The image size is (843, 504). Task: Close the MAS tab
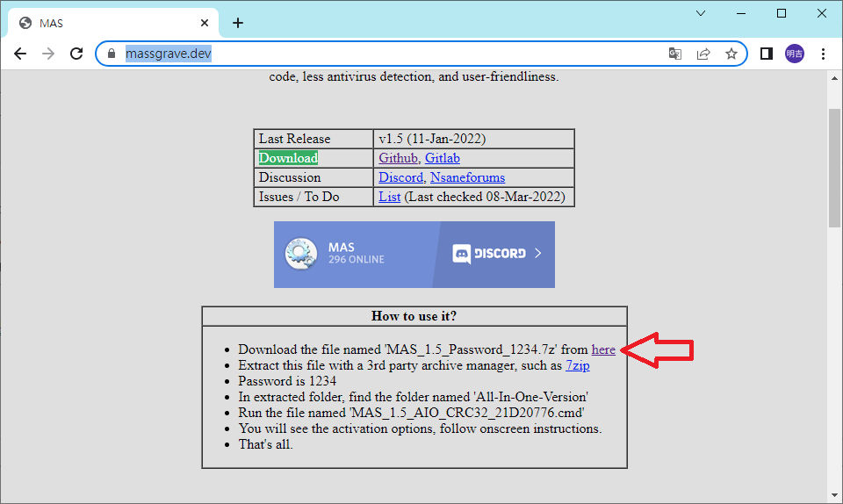pos(205,23)
